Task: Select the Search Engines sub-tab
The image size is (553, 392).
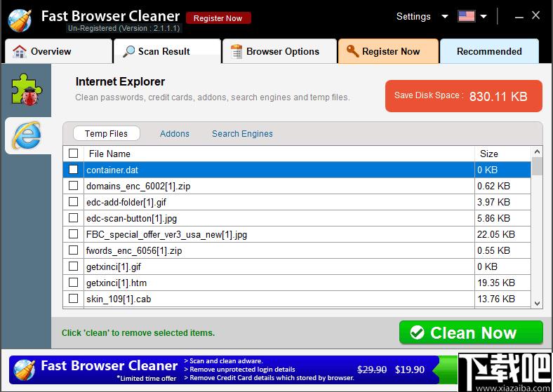Action: (242, 134)
